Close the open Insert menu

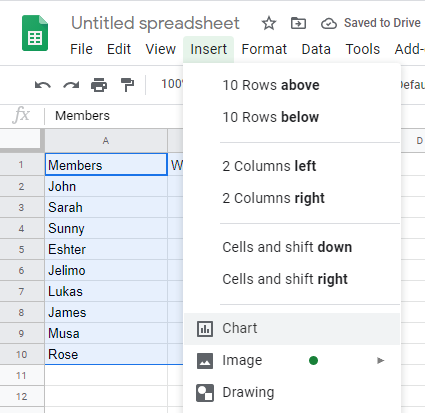208,49
